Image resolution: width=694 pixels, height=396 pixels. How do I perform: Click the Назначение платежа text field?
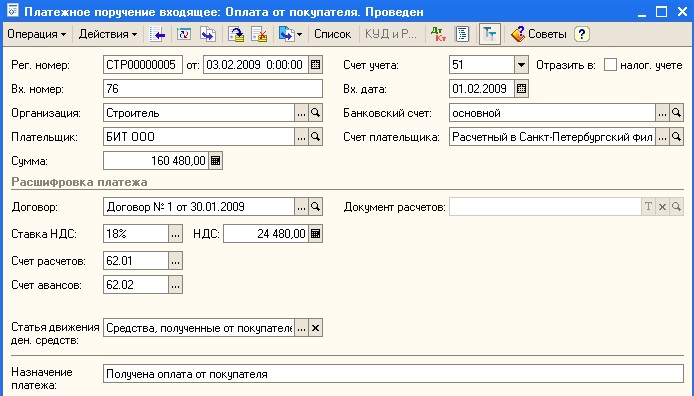tap(393, 374)
